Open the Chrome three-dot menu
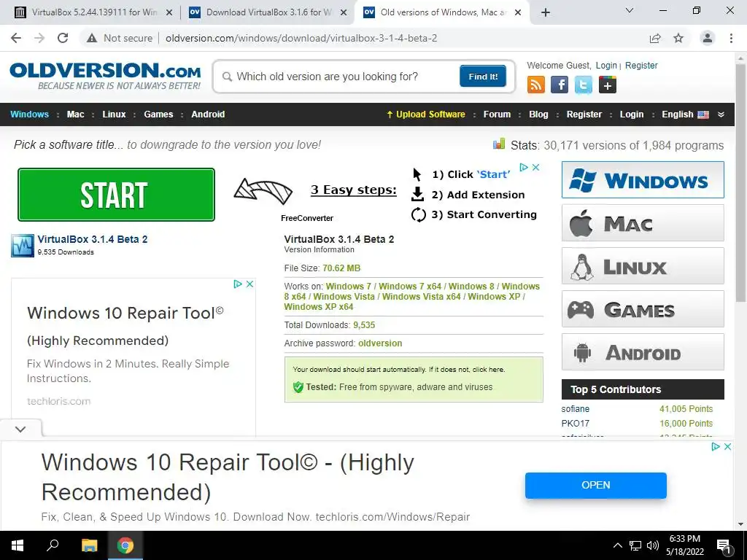The width and height of the screenshot is (747, 560). pos(731,38)
